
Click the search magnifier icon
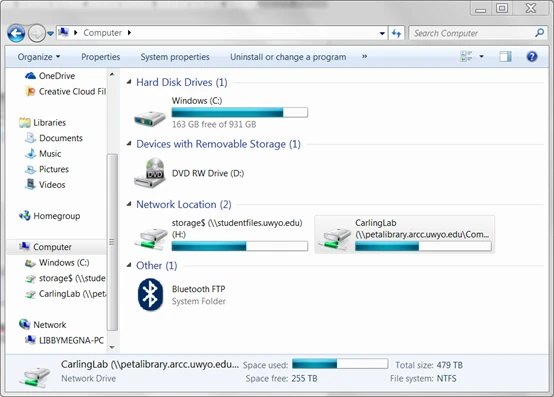click(540, 33)
